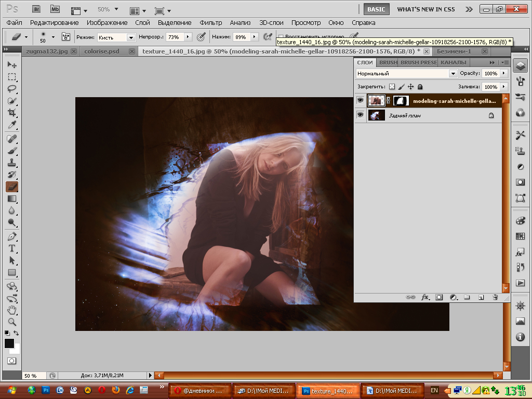The width and height of the screenshot is (532, 399).
Task: Add layer mask button in Layers panel
Action: (x=439, y=297)
